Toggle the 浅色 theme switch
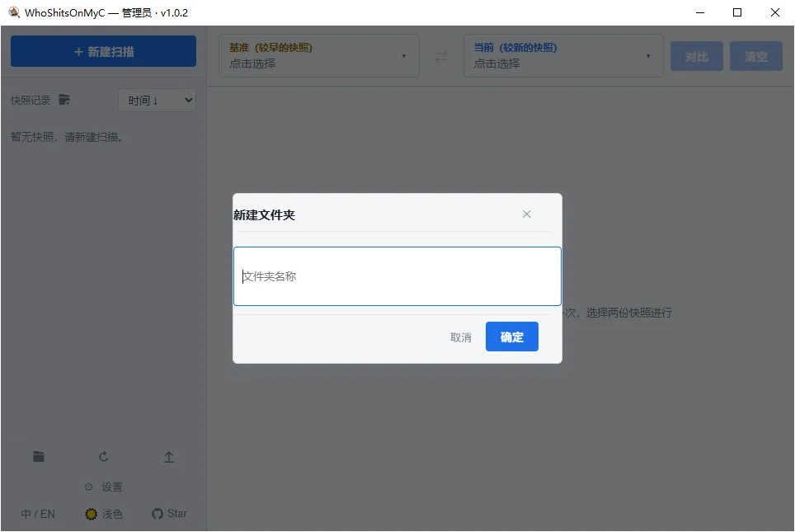 pos(104,514)
